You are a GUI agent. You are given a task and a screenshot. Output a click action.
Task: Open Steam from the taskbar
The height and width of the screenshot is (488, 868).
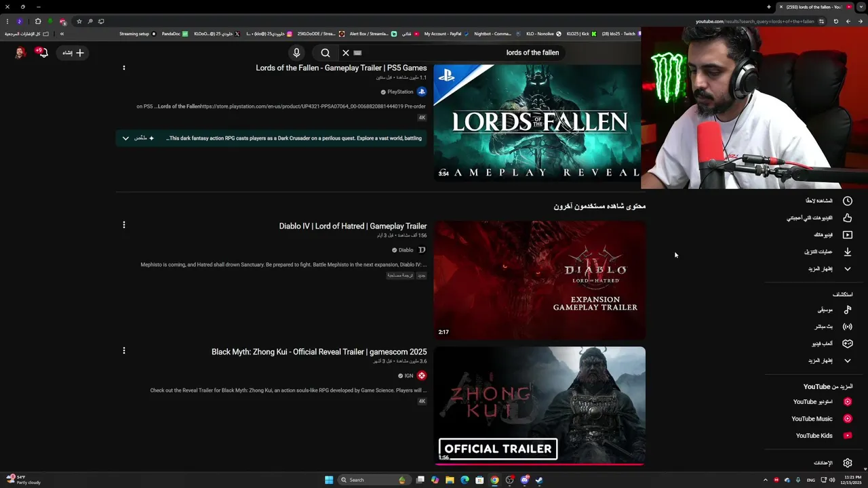pyautogui.click(x=539, y=480)
